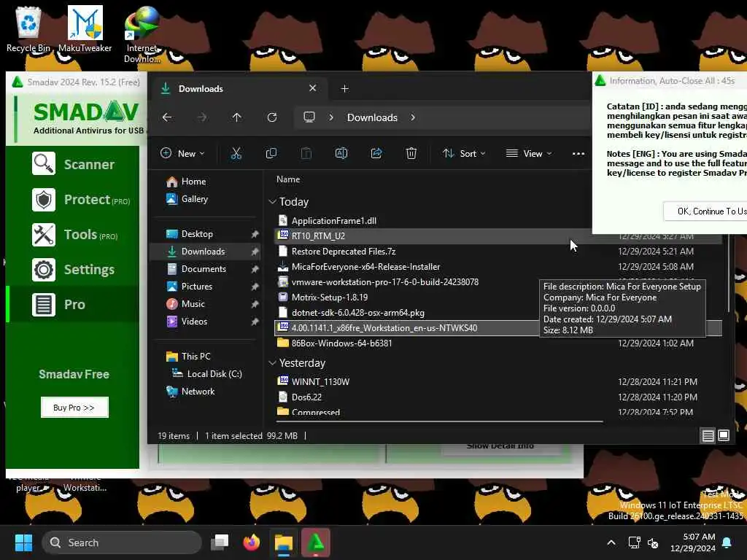Open Recycle Bin desktop icon
The width and height of the screenshot is (747, 560).
pos(28,29)
